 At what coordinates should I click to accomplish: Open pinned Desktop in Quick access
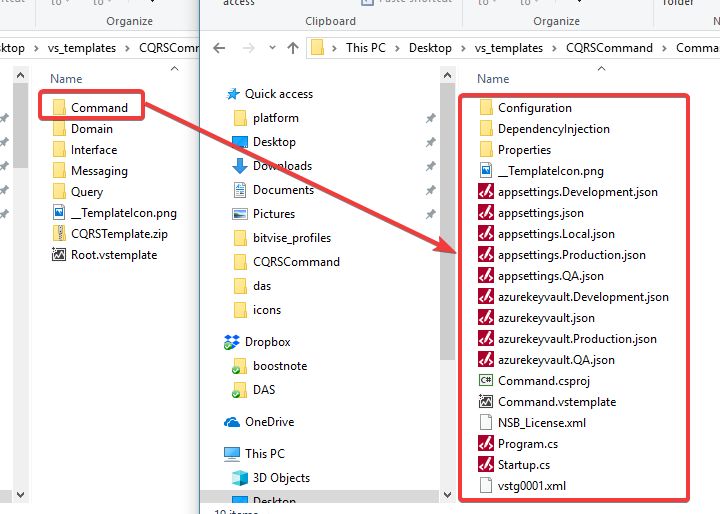pos(264,142)
